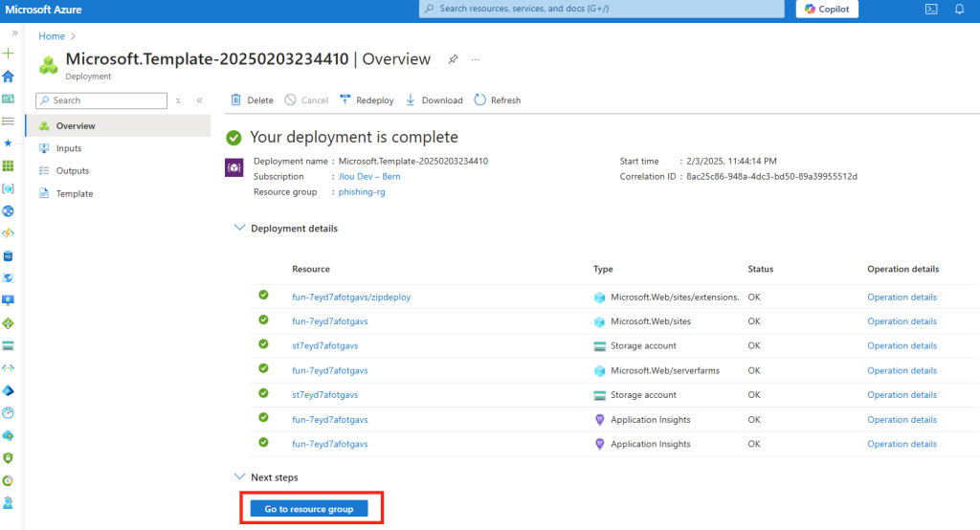Open the SQL databases icon in the sidebar
Screen dimensions: 980x530
(x=8, y=255)
